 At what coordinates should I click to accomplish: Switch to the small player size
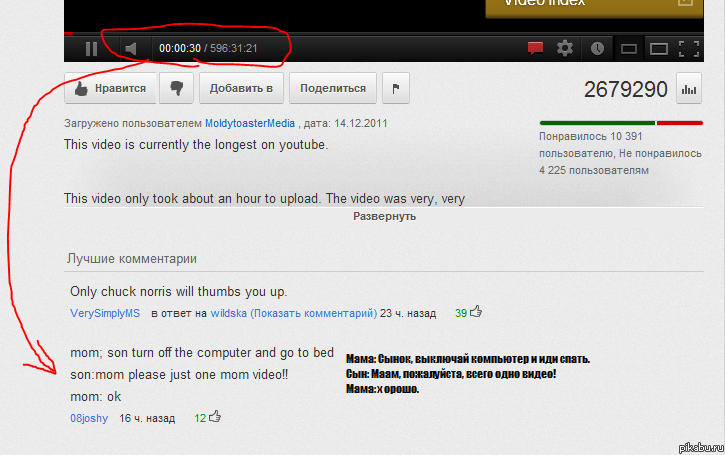(x=628, y=48)
